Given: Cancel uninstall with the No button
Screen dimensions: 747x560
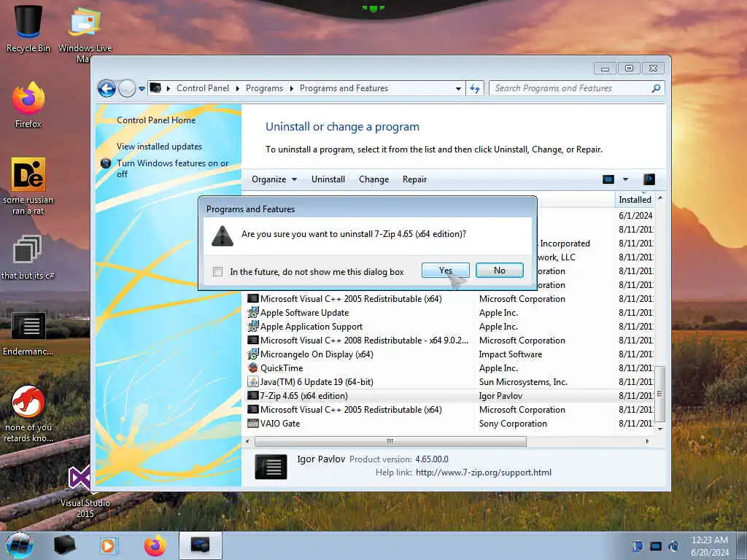Looking at the screenshot, I should (x=499, y=271).
